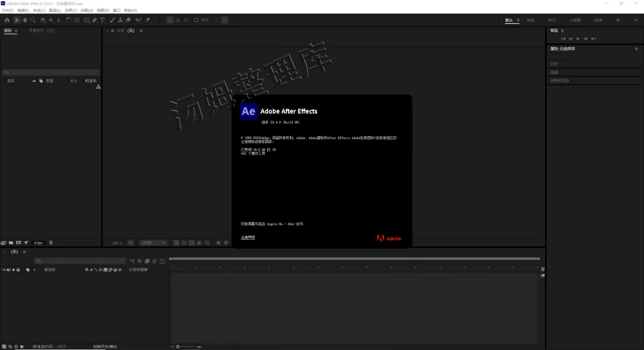The height and width of the screenshot is (350, 644).
Task: Click the project panel search field
Action: [x=51, y=72]
